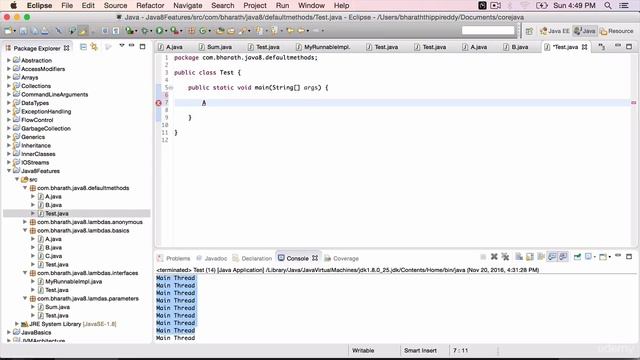
Task: Click Remove All Terminated Launches icon
Action: (505, 257)
